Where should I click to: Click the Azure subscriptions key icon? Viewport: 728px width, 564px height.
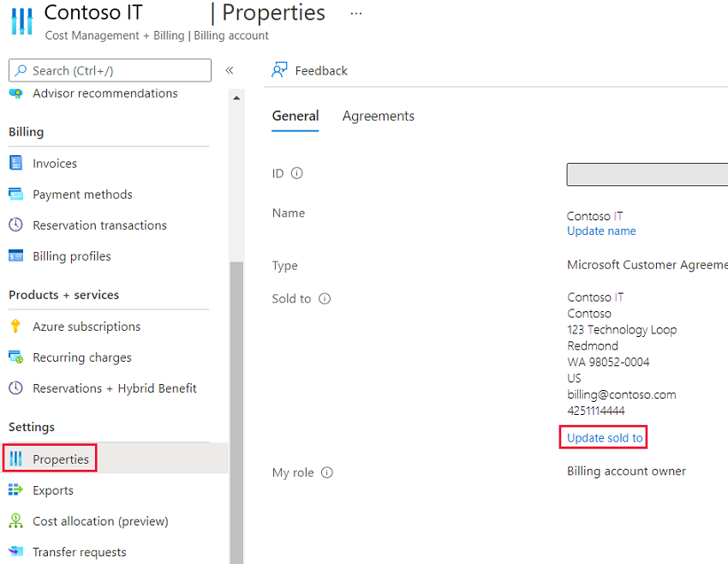[x=15, y=326]
